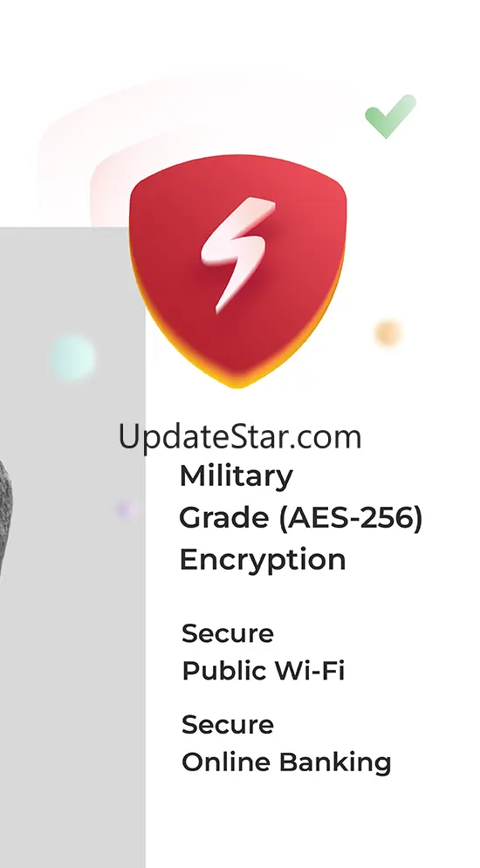Image resolution: width=480 pixels, height=868 pixels.
Task: Click the word Encryption
Action: (263, 560)
